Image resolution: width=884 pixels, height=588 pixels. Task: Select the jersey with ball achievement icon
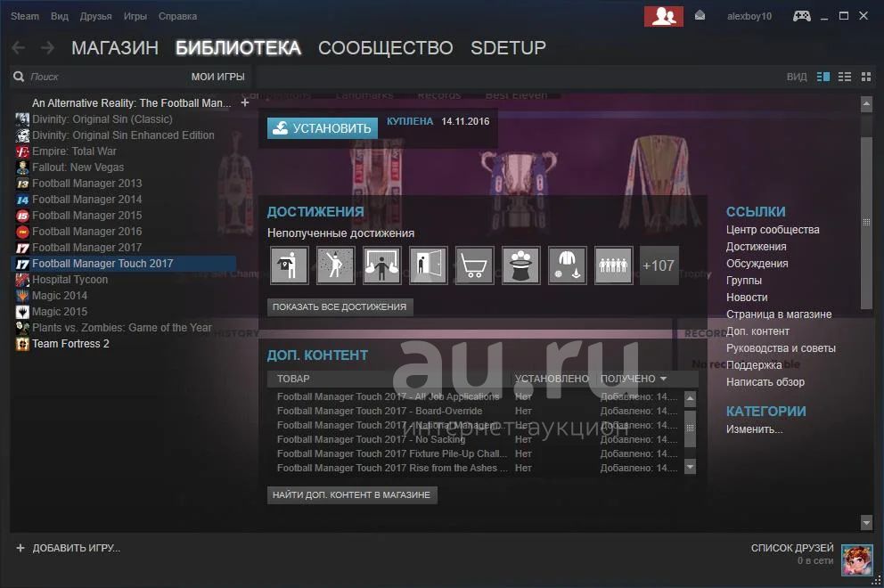[x=567, y=265]
